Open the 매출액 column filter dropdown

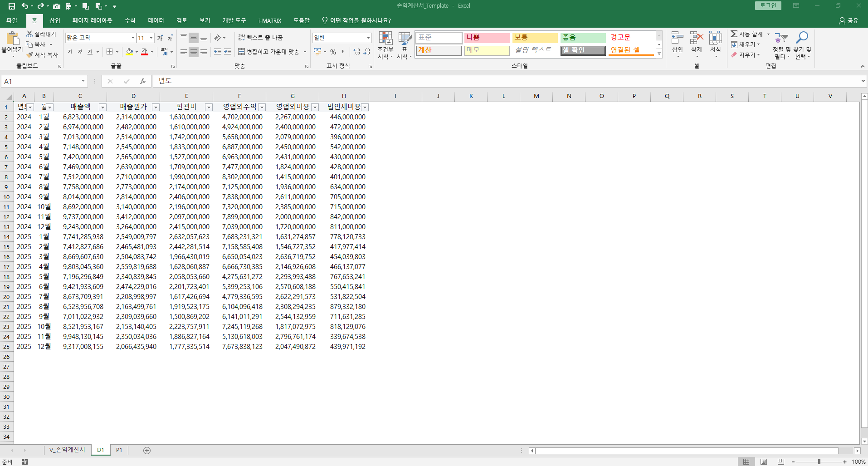(x=102, y=108)
